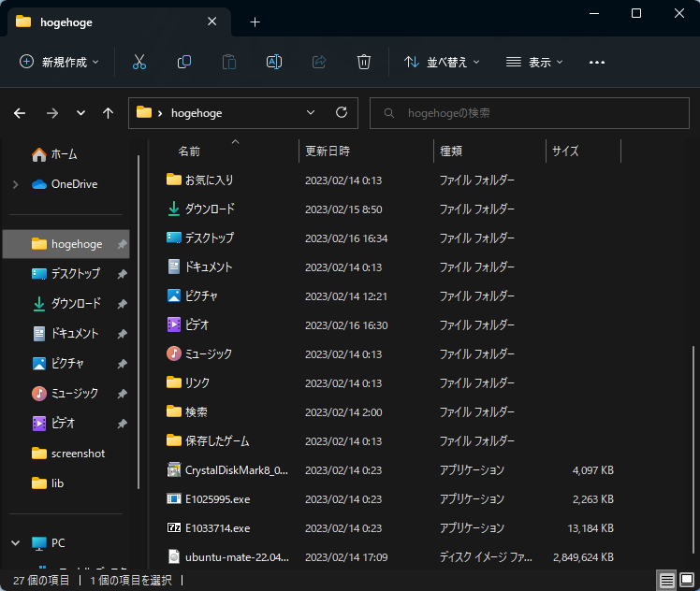Go up one folder level with up arrow

click(x=109, y=112)
